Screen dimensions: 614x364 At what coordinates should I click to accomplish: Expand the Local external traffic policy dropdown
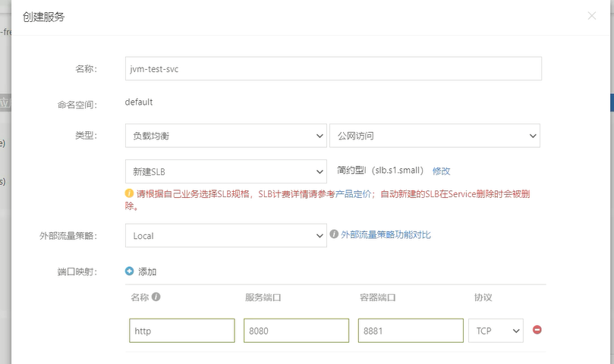[x=225, y=235]
